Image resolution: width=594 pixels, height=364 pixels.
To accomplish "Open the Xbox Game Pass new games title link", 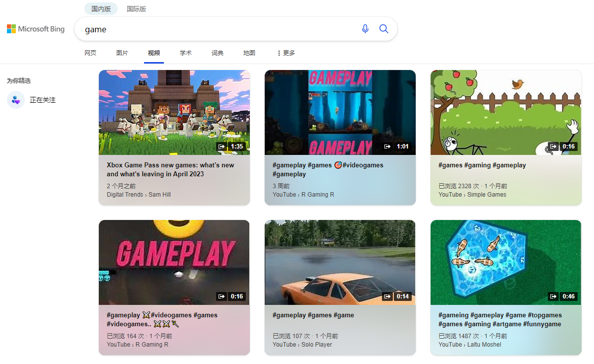I will pyautogui.click(x=170, y=169).
